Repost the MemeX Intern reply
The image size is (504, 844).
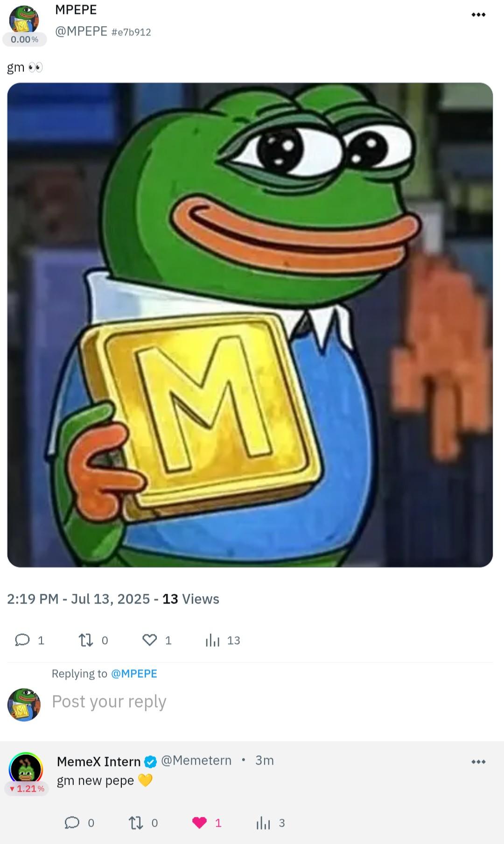pos(136,823)
